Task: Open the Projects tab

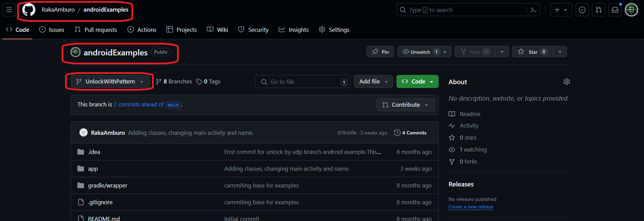Action: point(181,30)
